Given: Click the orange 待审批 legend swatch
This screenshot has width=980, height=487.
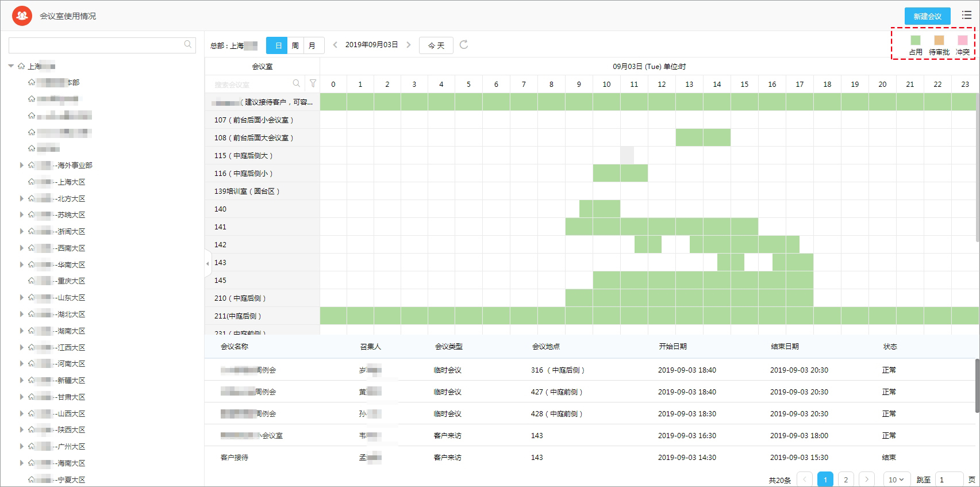Looking at the screenshot, I should [939, 40].
